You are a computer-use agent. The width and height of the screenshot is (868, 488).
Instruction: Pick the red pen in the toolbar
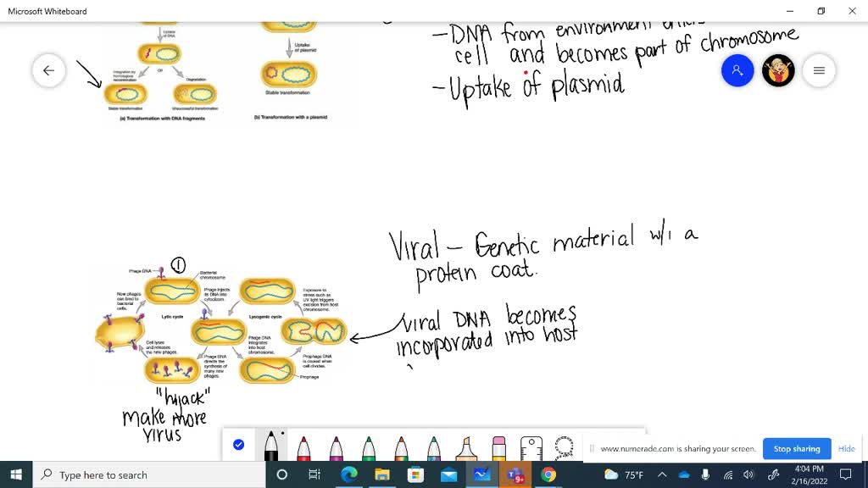coord(303,448)
